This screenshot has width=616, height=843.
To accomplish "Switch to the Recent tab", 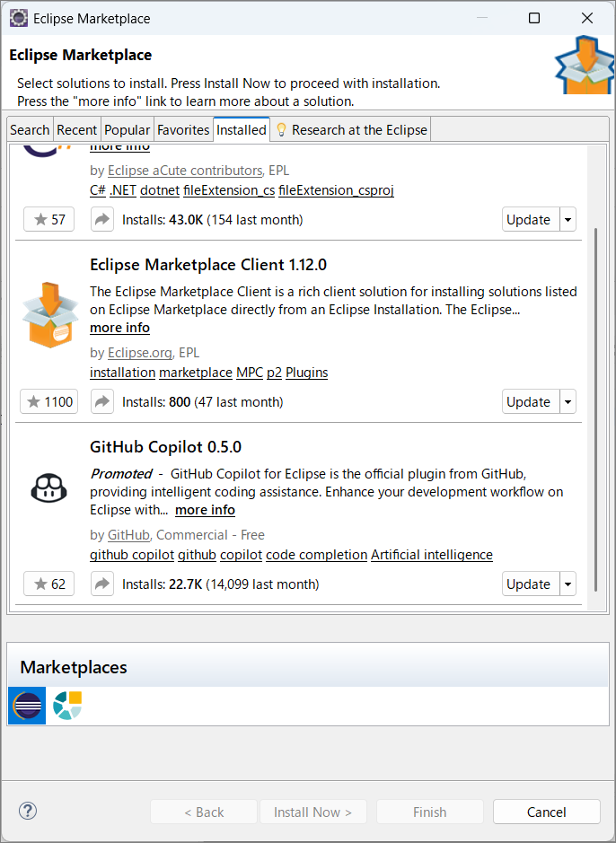I will 77,129.
